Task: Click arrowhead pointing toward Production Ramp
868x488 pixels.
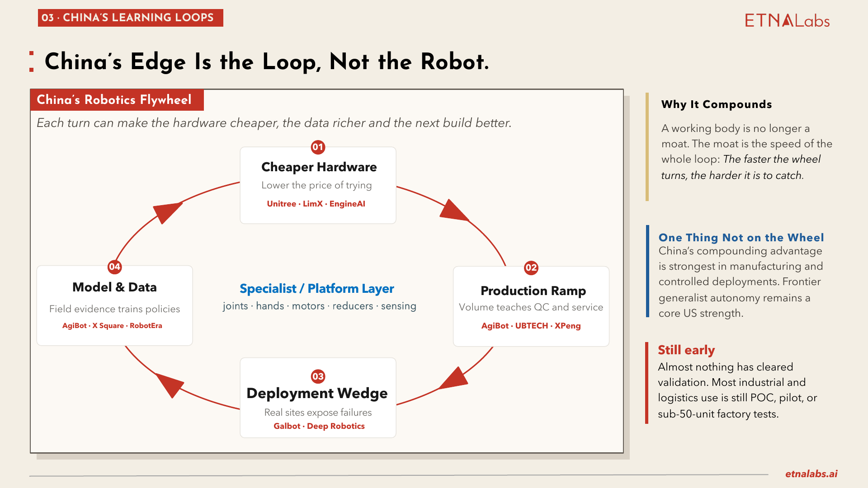Action: click(x=453, y=211)
